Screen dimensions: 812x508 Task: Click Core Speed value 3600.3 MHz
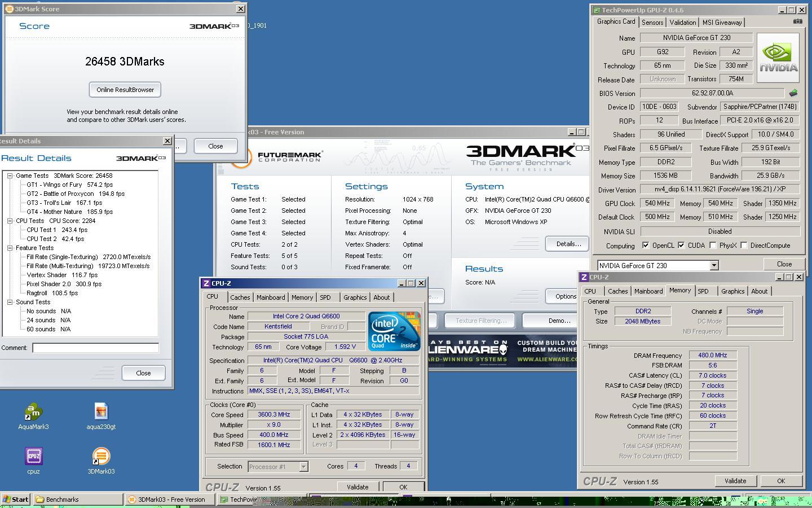[x=273, y=414]
